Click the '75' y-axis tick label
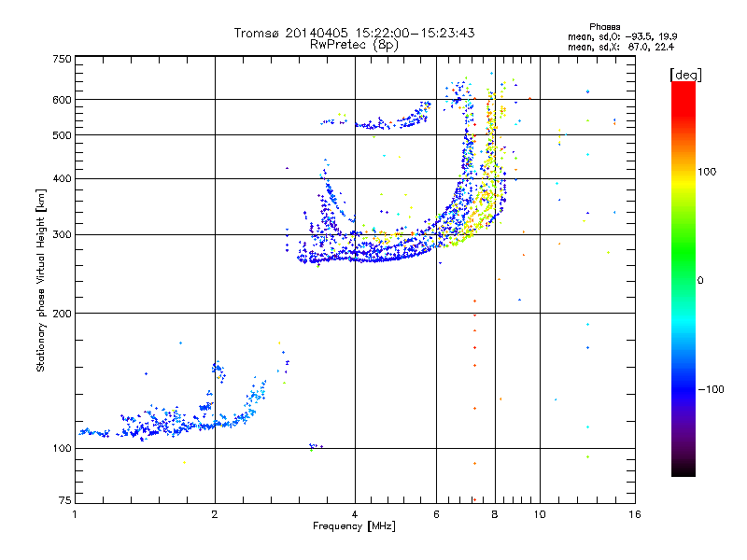This screenshot has height=560, width=747. pyautogui.click(x=65, y=500)
